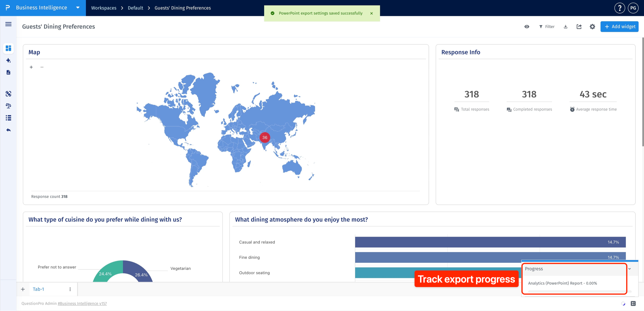644x311 pixels.
Task: Click the Map widget title
Action: coord(34,52)
